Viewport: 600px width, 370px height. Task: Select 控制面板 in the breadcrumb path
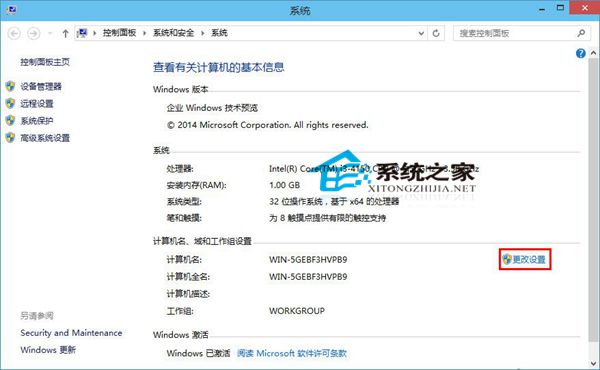tap(119, 33)
